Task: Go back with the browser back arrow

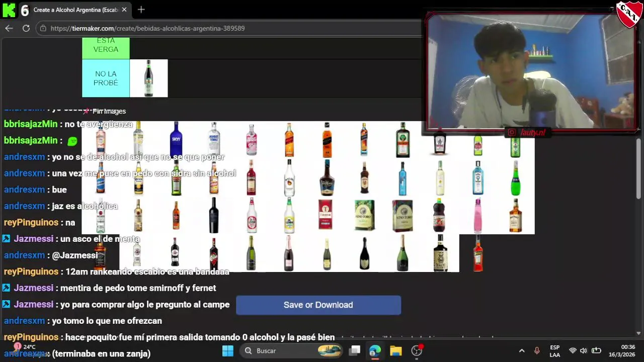Action: [x=9, y=28]
